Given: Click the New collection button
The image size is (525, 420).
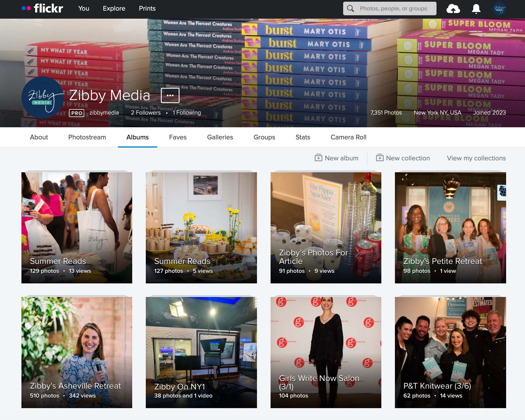Looking at the screenshot, I should point(403,158).
